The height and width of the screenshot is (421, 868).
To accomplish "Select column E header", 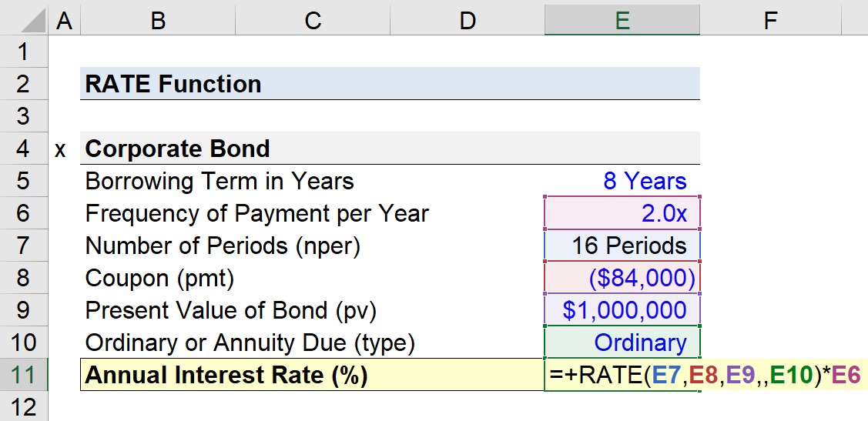I will click(622, 21).
